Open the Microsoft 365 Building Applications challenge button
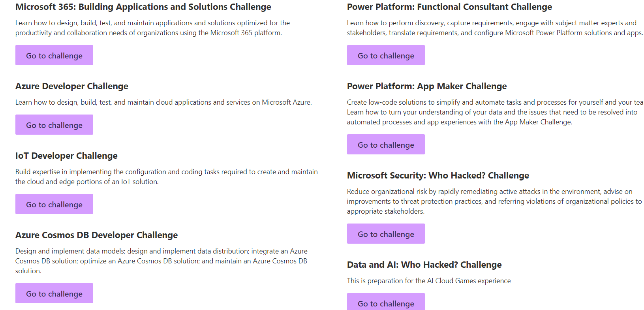The width and height of the screenshot is (644, 310). (x=54, y=55)
